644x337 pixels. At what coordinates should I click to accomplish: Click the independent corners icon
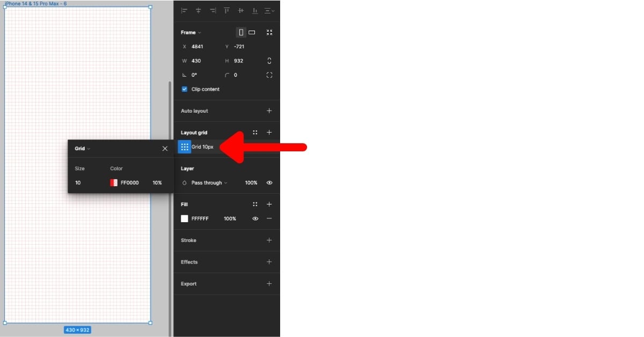click(x=269, y=75)
